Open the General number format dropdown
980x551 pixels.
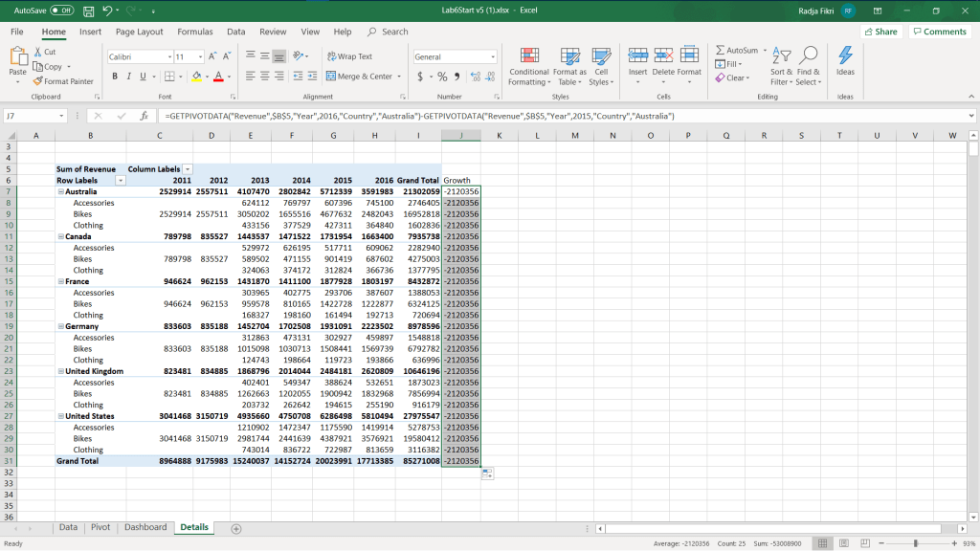tap(493, 57)
